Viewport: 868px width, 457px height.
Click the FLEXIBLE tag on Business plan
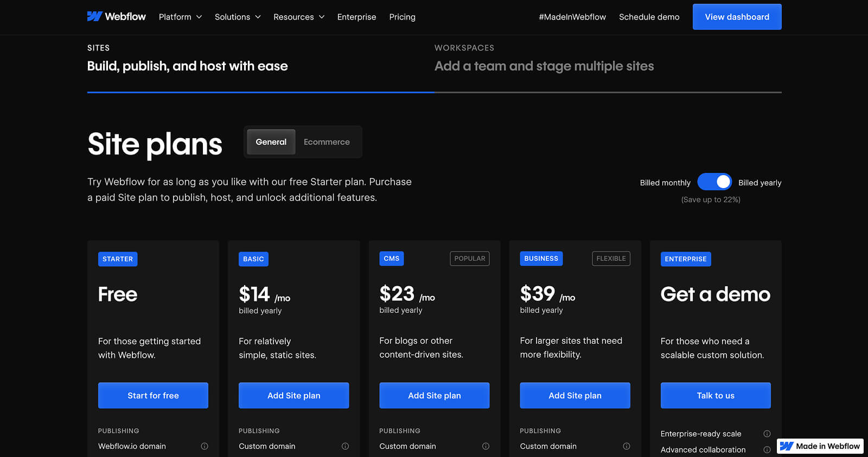coord(611,259)
